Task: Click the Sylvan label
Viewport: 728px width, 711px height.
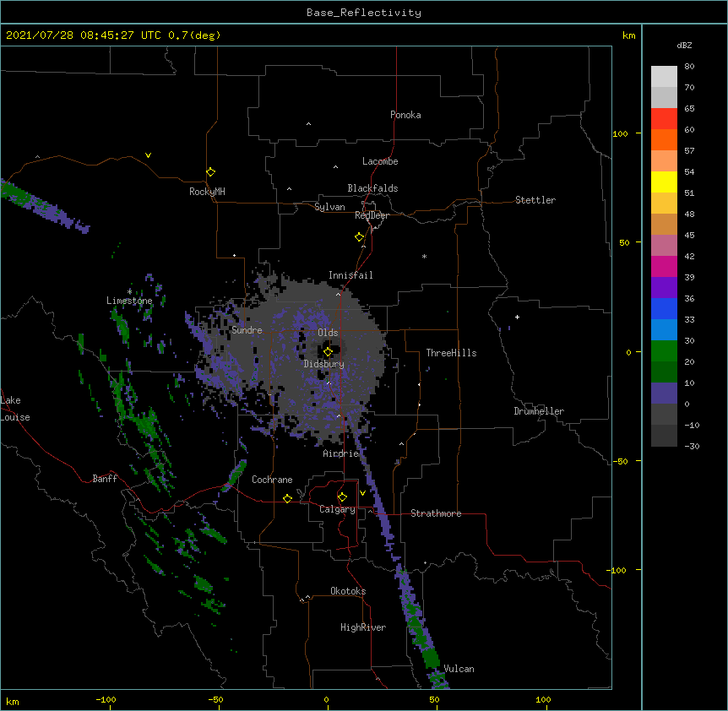Action: pos(329,207)
